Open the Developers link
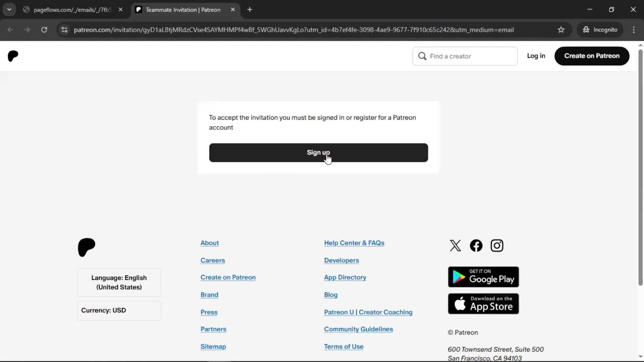The height and width of the screenshot is (362, 644). tap(341, 260)
